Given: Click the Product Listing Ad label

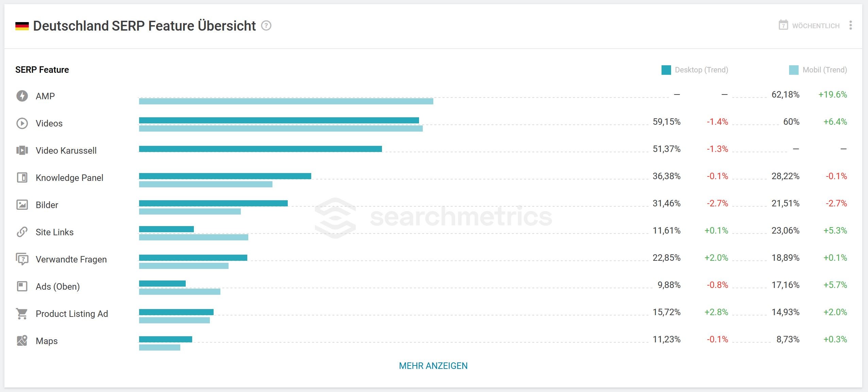Looking at the screenshot, I should (x=72, y=314).
